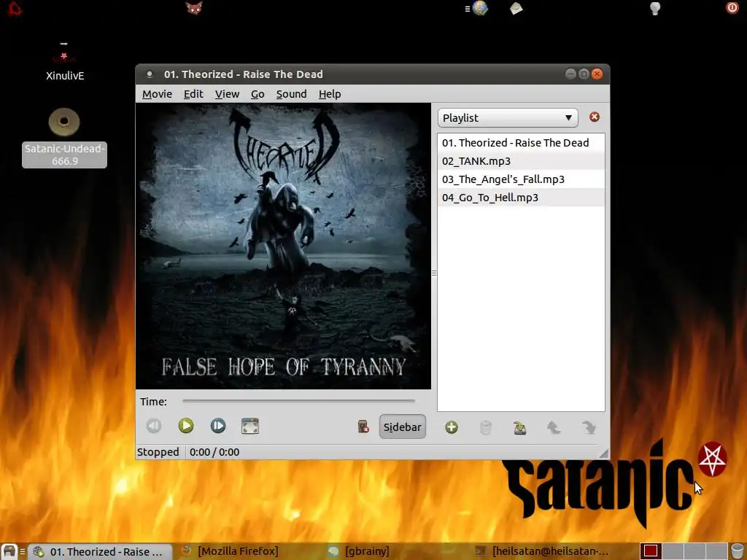
Task: Add a file to the playlist
Action: point(452,427)
